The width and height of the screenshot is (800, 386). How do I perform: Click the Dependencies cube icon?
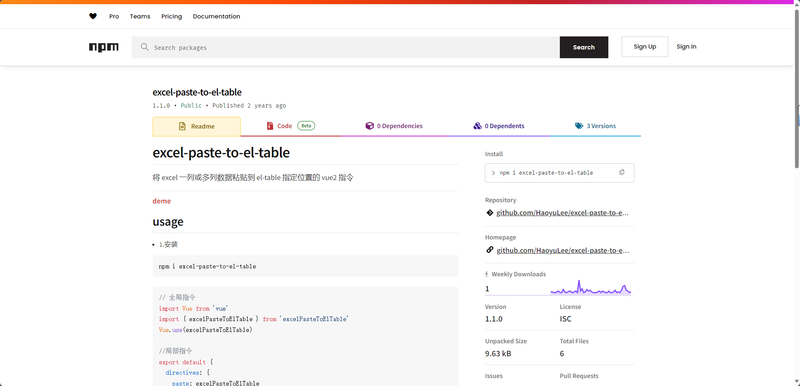click(369, 126)
